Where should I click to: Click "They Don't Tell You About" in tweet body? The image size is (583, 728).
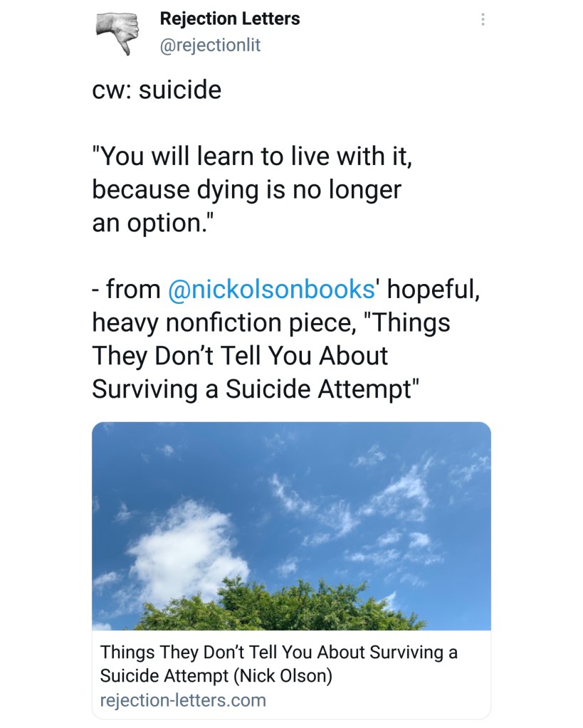[x=240, y=355]
